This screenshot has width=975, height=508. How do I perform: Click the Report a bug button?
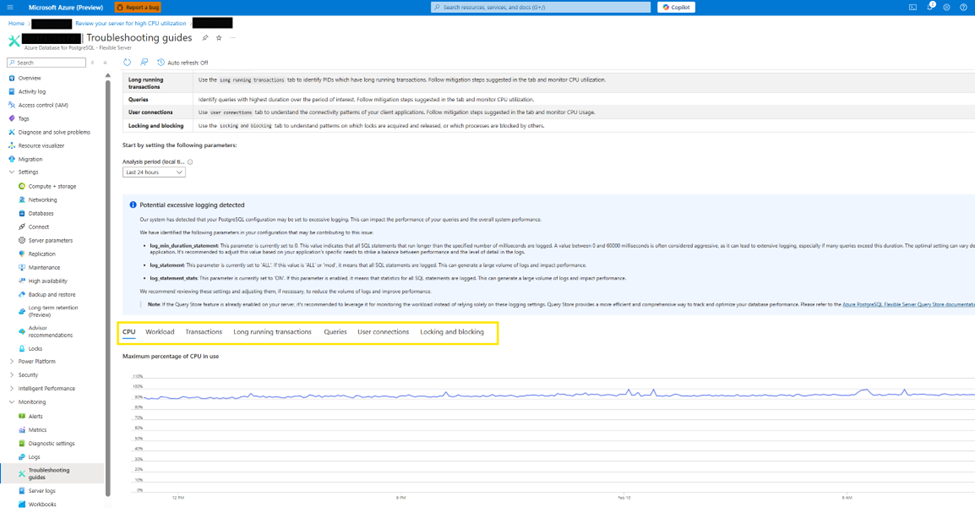pos(138,7)
